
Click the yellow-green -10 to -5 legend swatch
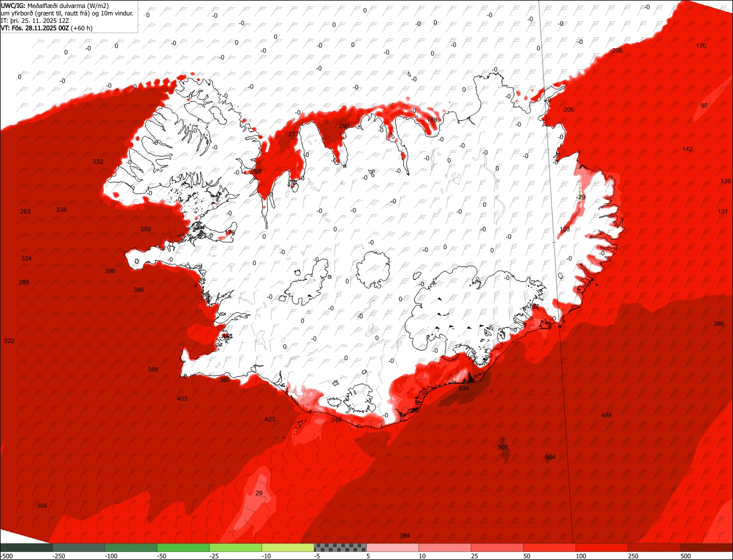(x=288, y=547)
